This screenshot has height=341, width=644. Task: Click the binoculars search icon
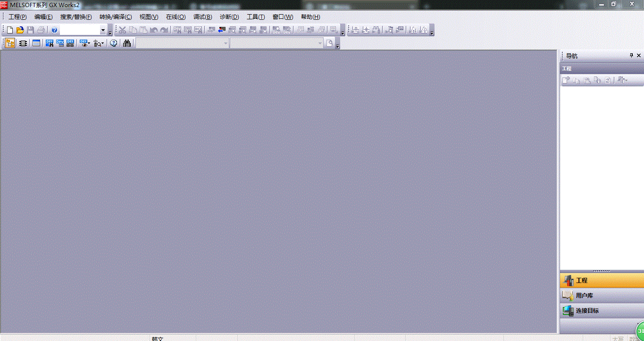point(127,43)
